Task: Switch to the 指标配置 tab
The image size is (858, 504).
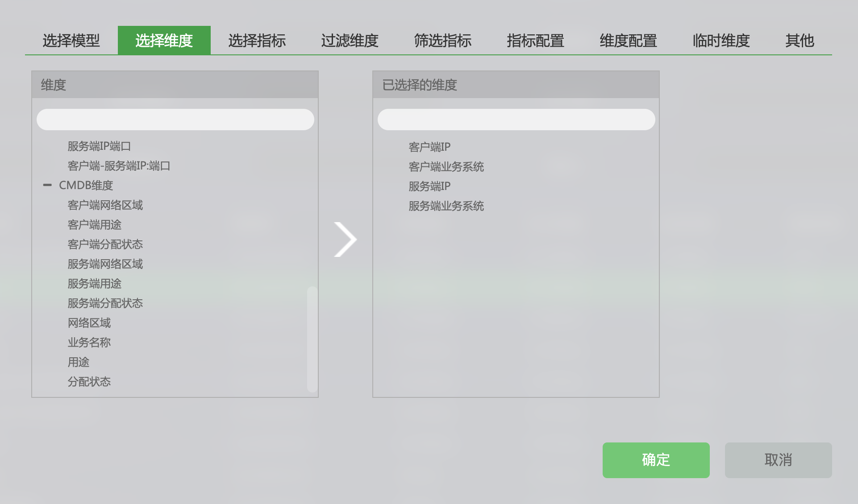Action: coord(536,41)
